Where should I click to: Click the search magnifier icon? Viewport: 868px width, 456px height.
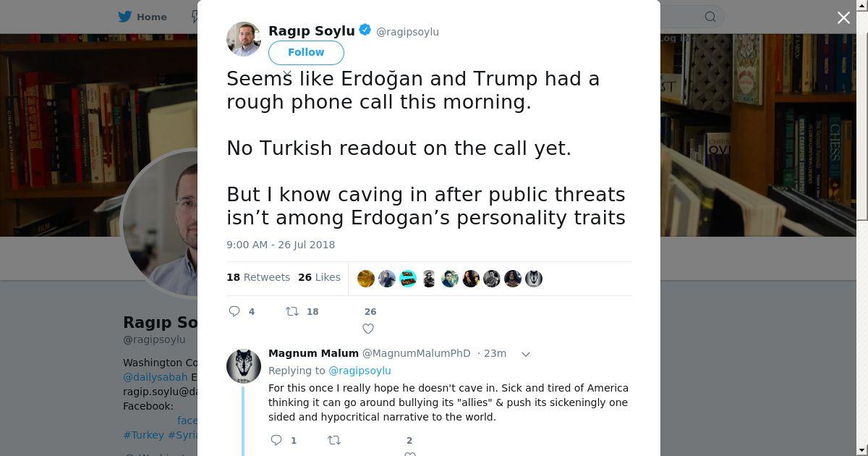(710, 17)
